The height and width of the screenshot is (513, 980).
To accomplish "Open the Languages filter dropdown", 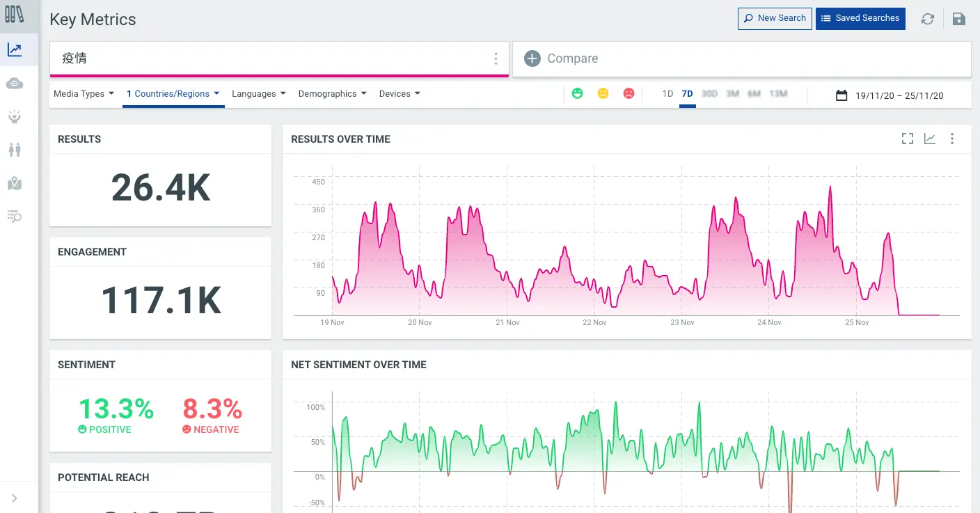I will point(259,94).
